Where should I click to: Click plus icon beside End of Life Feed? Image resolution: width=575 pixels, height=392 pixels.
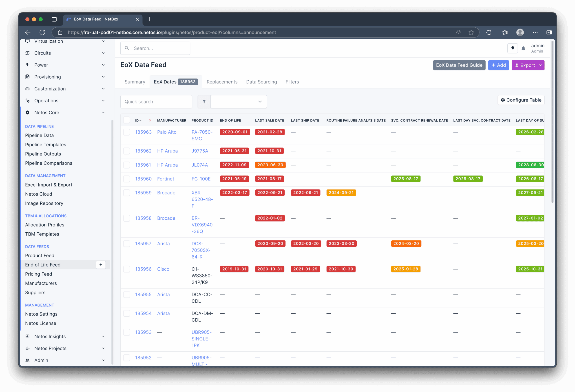point(101,265)
